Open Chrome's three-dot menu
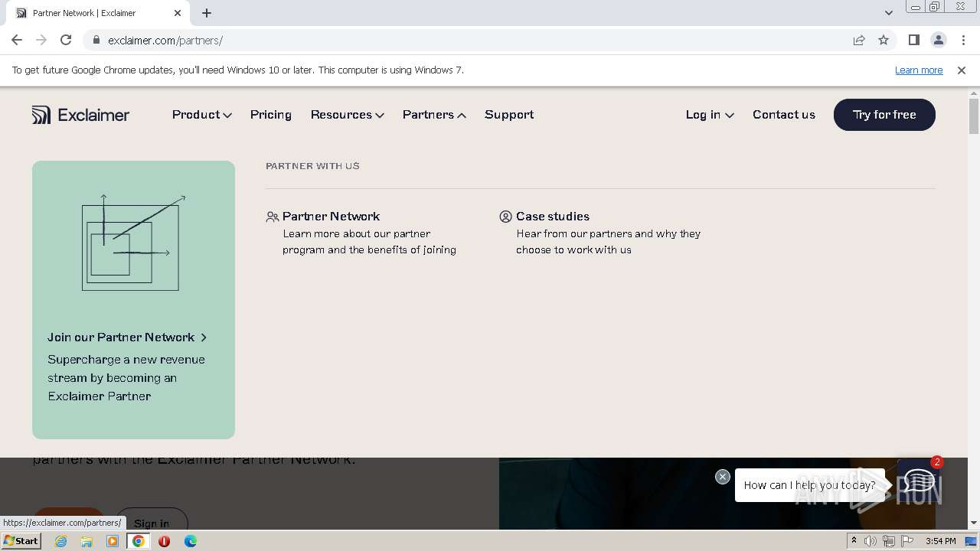Screen dimensions: 980x551 click(x=964, y=40)
